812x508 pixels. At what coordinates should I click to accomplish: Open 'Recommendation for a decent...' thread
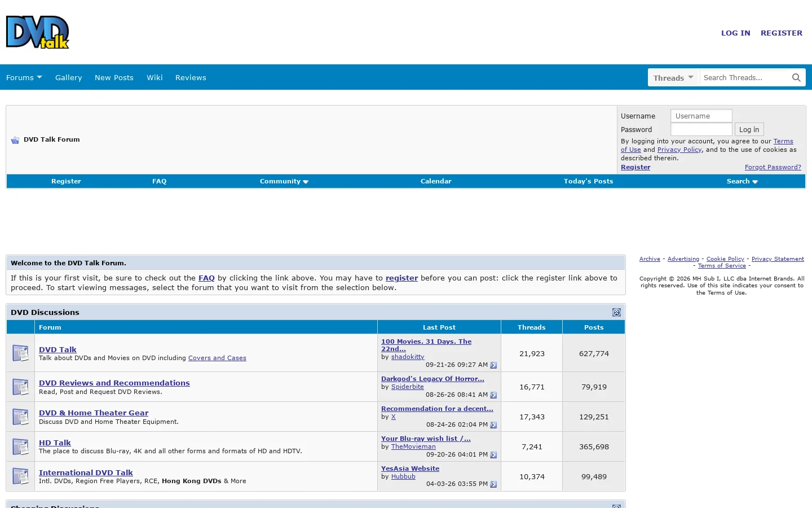(x=437, y=409)
